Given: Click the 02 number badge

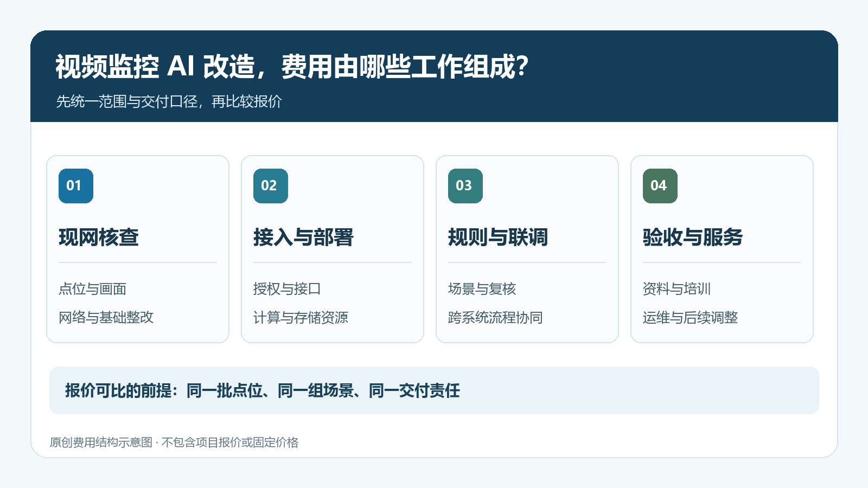Looking at the screenshot, I should [271, 186].
